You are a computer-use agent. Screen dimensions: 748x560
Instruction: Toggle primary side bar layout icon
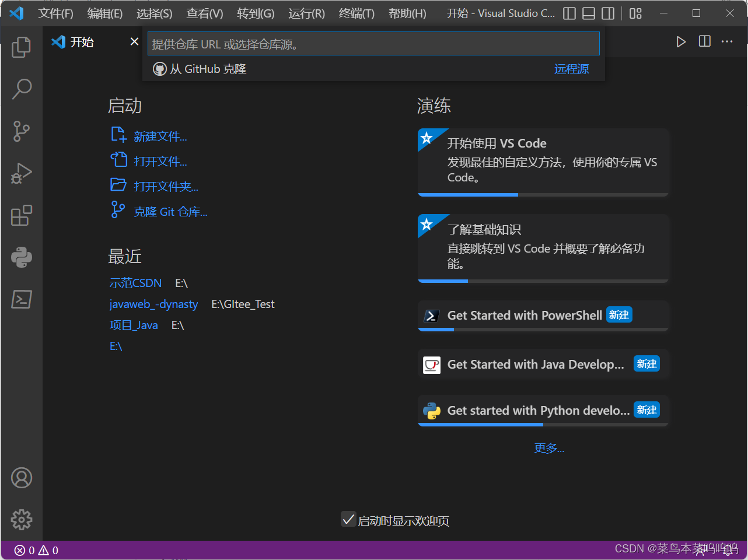pyautogui.click(x=569, y=13)
